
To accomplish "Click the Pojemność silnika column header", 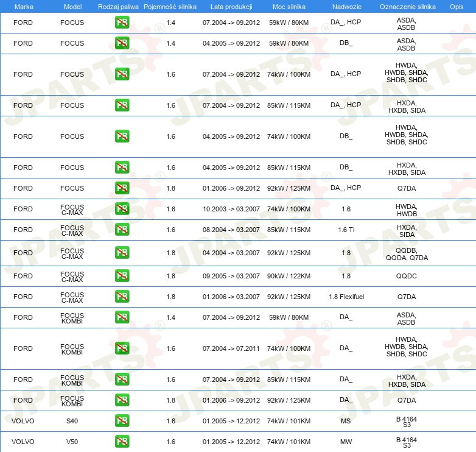I will 170,7.
